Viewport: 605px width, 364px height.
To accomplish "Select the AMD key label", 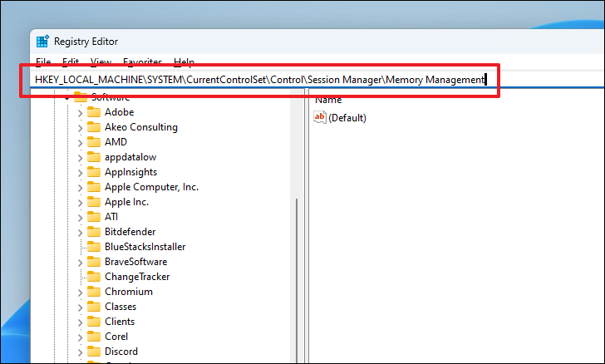I will [x=116, y=142].
